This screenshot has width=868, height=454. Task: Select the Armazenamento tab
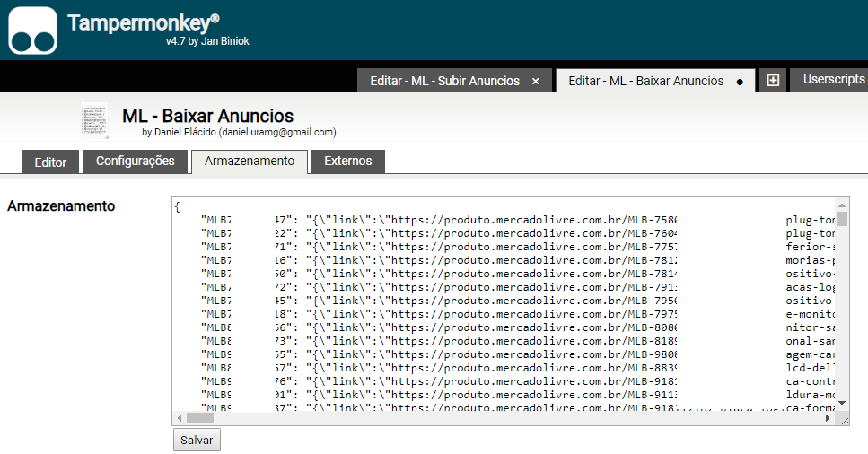coord(250,162)
